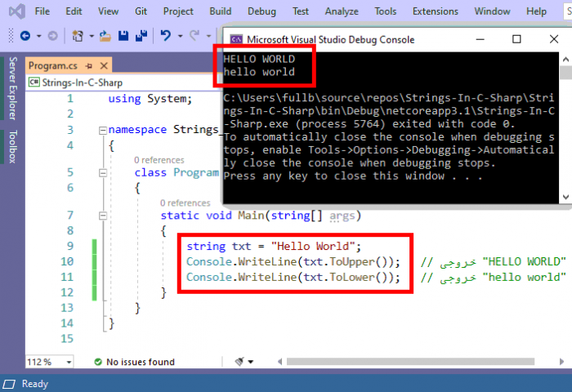Click the Save disk icon
572x392 pixels.
123,36
